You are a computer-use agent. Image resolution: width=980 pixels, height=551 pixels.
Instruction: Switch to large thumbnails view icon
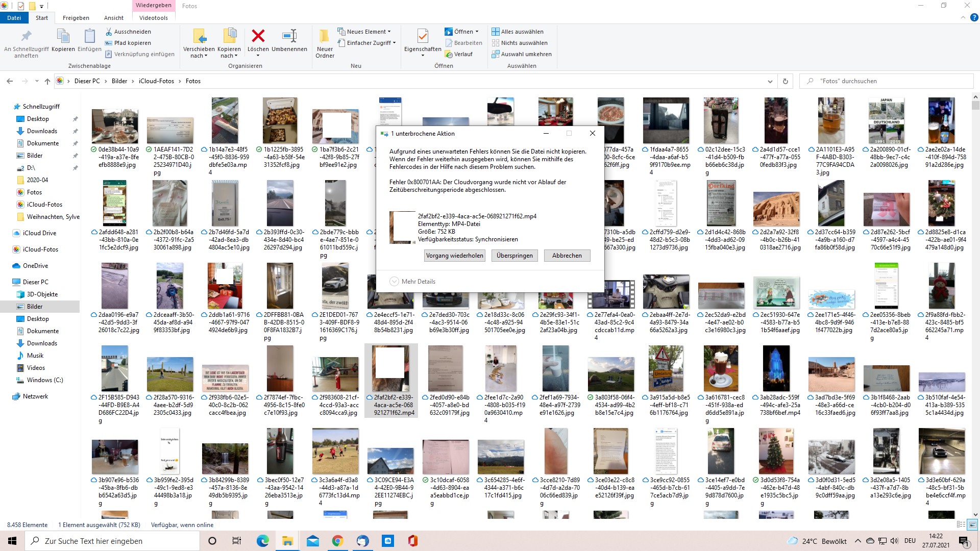[972, 524]
